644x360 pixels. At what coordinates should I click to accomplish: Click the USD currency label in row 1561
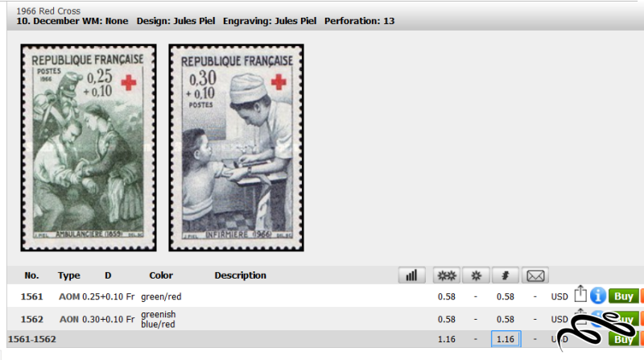click(x=559, y=296)
